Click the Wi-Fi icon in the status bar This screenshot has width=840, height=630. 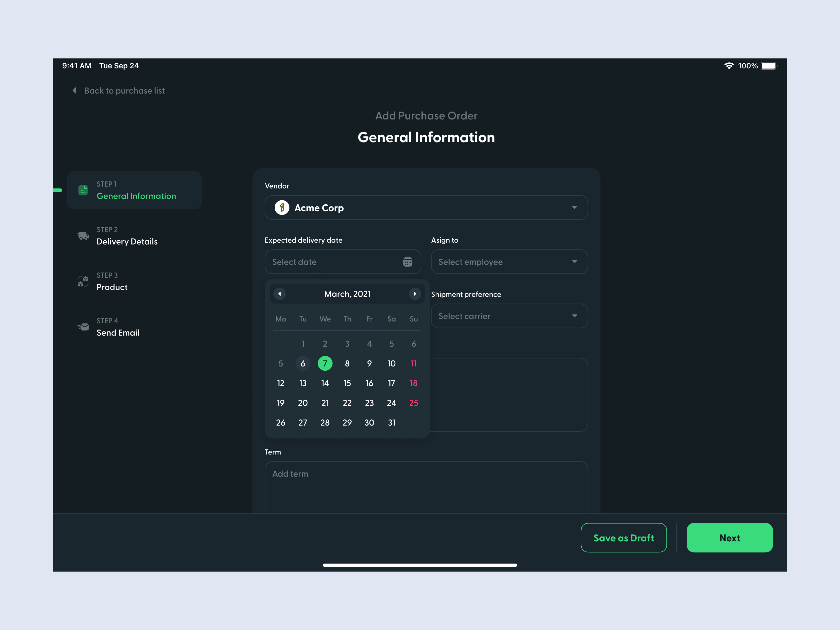[729, 66]
